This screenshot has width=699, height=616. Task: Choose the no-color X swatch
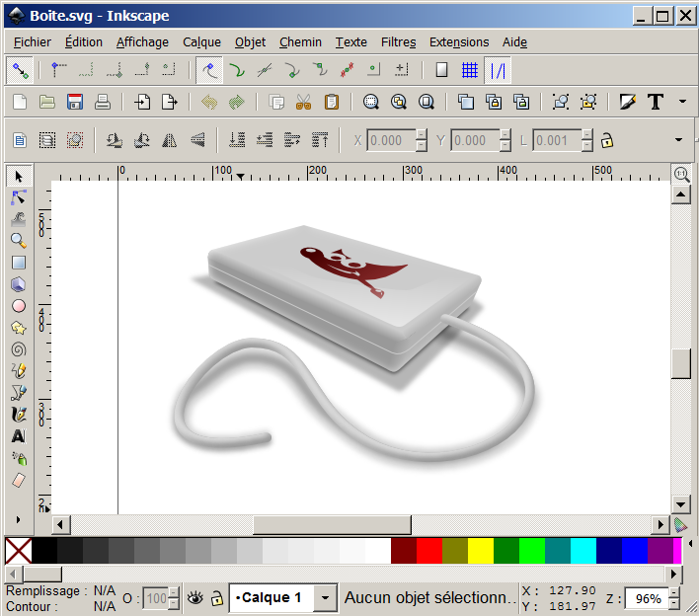(19, 551)
